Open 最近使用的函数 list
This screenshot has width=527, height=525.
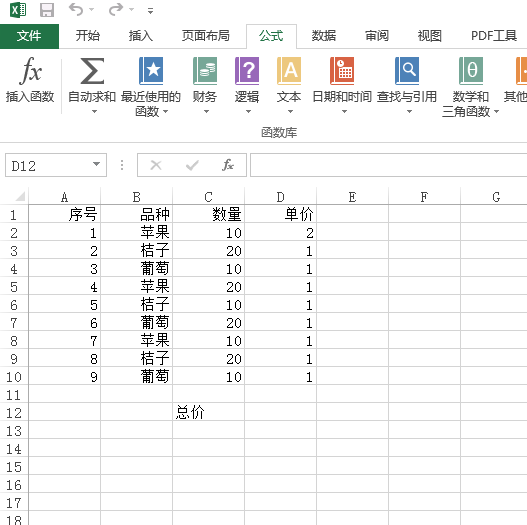[x=151, y=87]
